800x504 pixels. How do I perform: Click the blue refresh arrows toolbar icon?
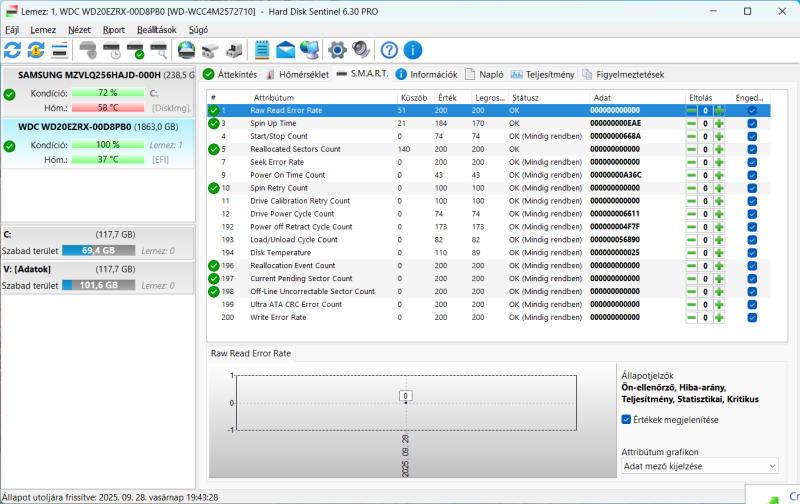pyautogui.click(x=13, y=50)
